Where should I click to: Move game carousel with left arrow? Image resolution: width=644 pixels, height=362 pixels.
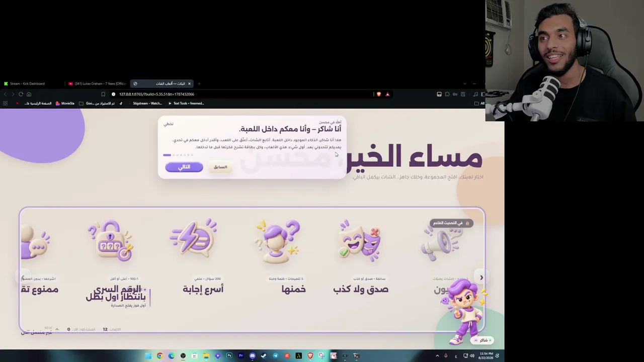click(x=23, y=278)
